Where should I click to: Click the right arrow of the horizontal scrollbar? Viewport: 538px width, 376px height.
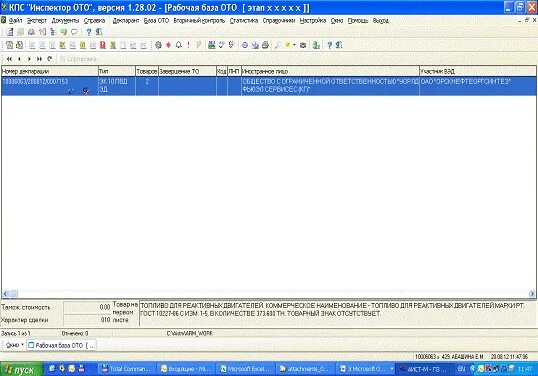532,294
